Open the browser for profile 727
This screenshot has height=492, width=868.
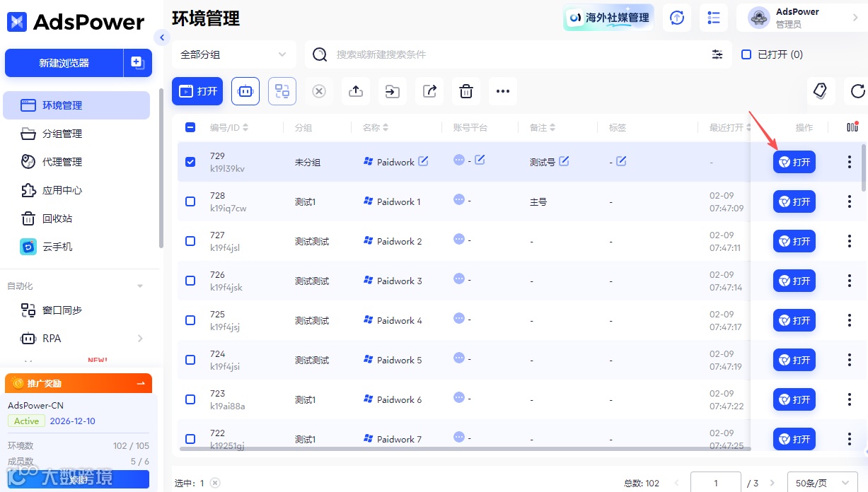[x=794, y=241]
